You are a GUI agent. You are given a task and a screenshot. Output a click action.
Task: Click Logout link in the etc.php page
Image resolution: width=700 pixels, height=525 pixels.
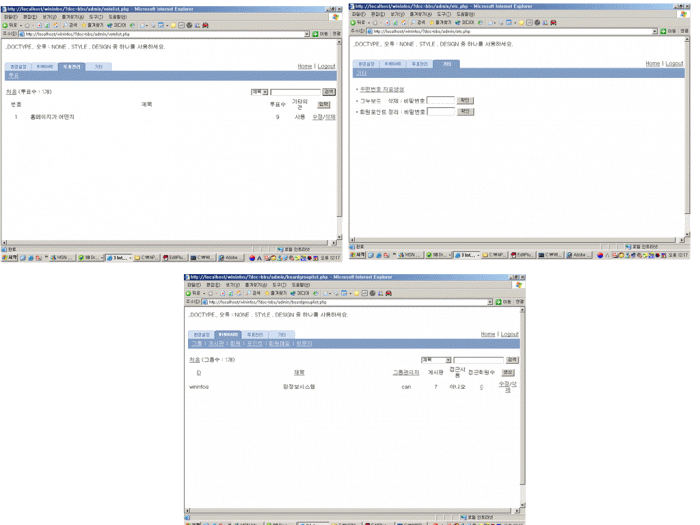point(674,63)
